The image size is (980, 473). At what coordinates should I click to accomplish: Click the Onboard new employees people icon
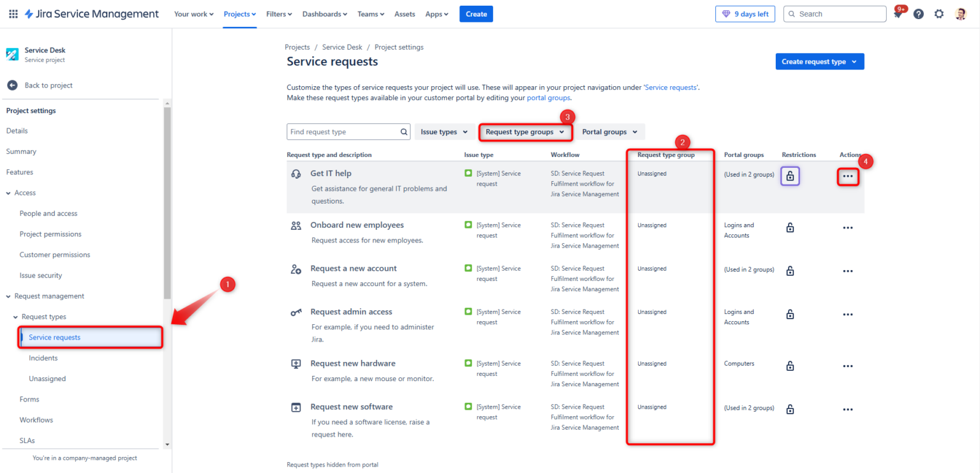coord(295,225)
